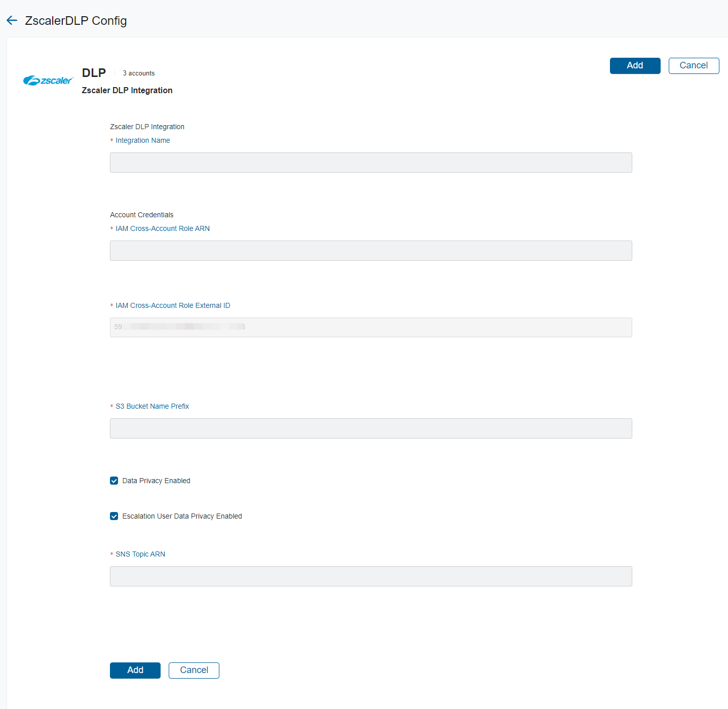Uncheck the Data Privacy Enabled checkbox
Screen dimensions: 728x709
[x=114, y=481]
